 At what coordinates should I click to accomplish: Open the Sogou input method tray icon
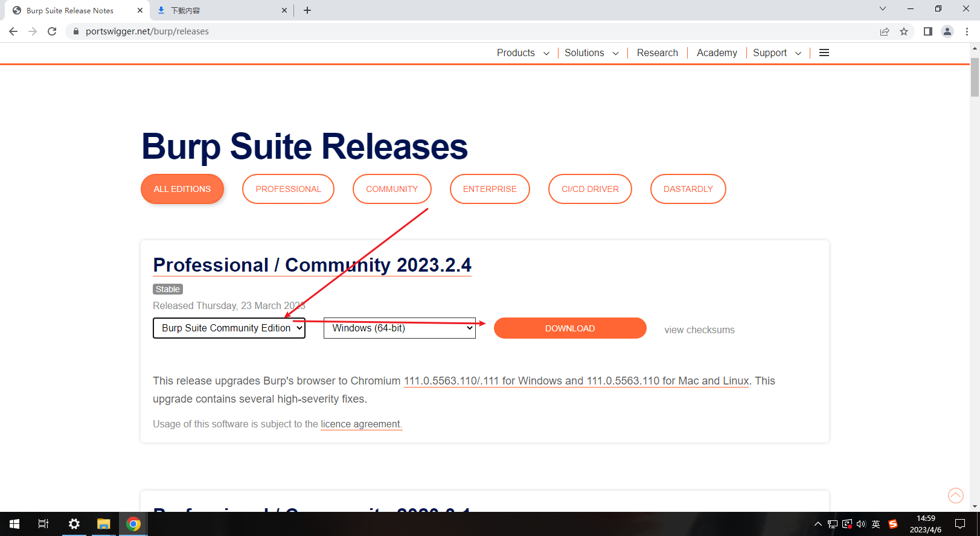[x=893, y=524]
